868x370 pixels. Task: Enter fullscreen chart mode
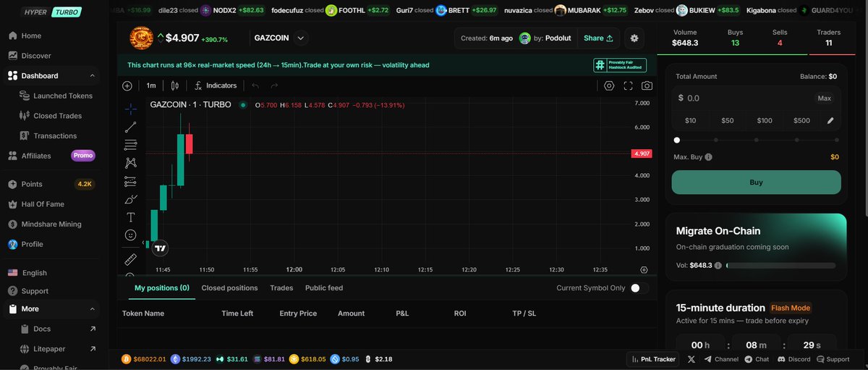click(x=628, y=85)
